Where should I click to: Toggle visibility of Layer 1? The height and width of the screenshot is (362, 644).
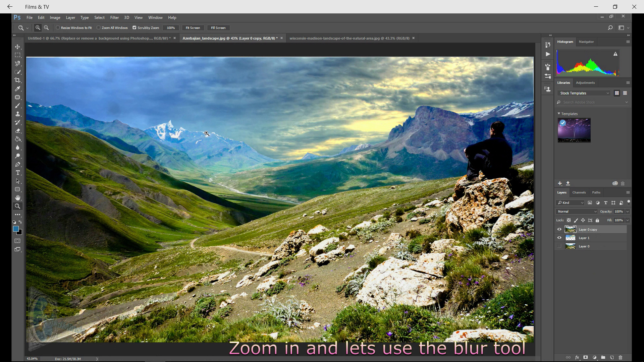(x=559, y=238)
